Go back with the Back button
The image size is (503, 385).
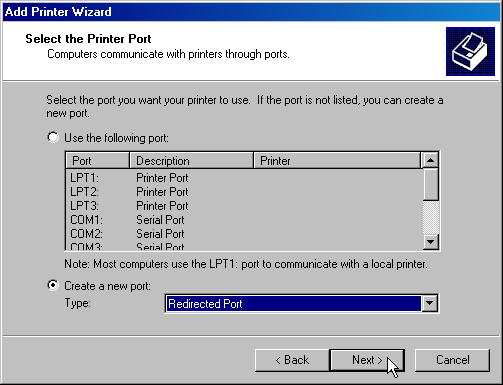click(x=292, y=360)
